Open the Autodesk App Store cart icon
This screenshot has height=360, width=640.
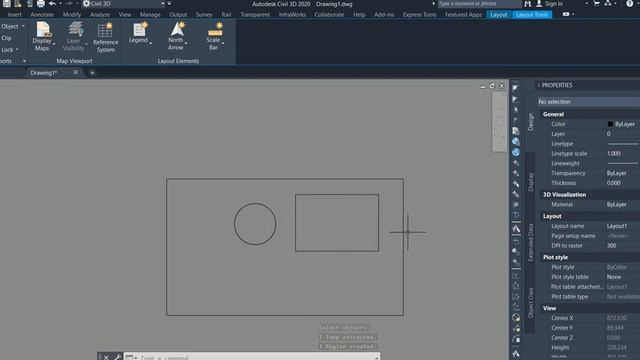point(596,4)
